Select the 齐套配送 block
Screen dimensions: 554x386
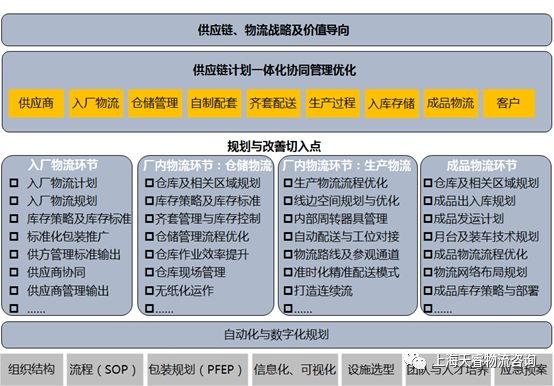[x=273, y=103]
